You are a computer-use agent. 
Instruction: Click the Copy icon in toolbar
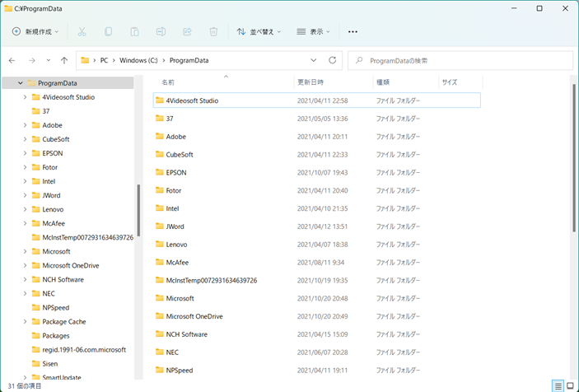tap(108, 32)
